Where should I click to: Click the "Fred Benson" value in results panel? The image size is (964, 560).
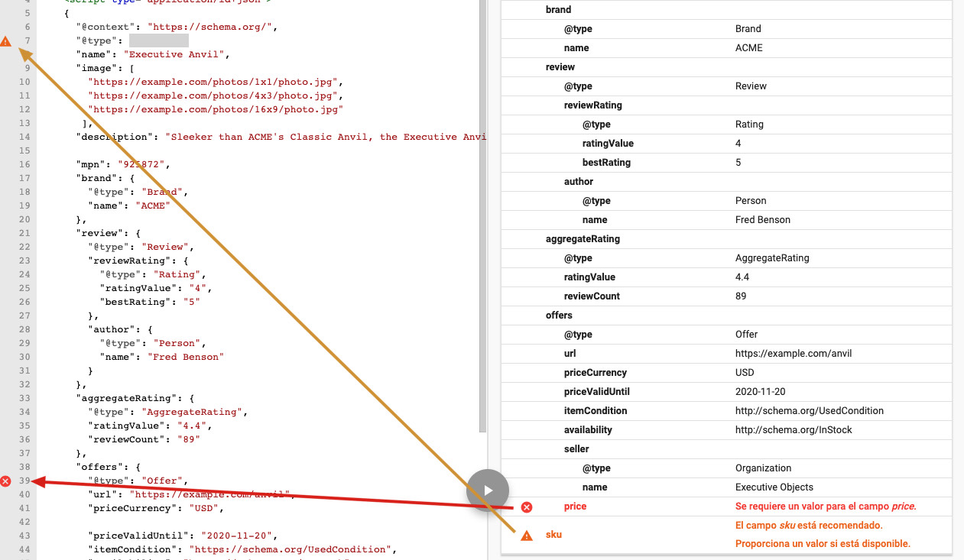762,219
